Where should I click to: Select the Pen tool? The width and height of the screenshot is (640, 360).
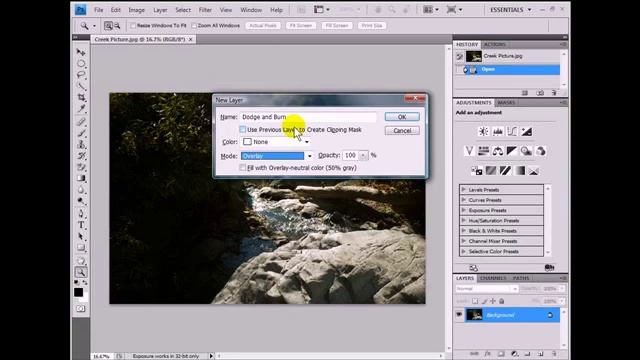(81, 213)
